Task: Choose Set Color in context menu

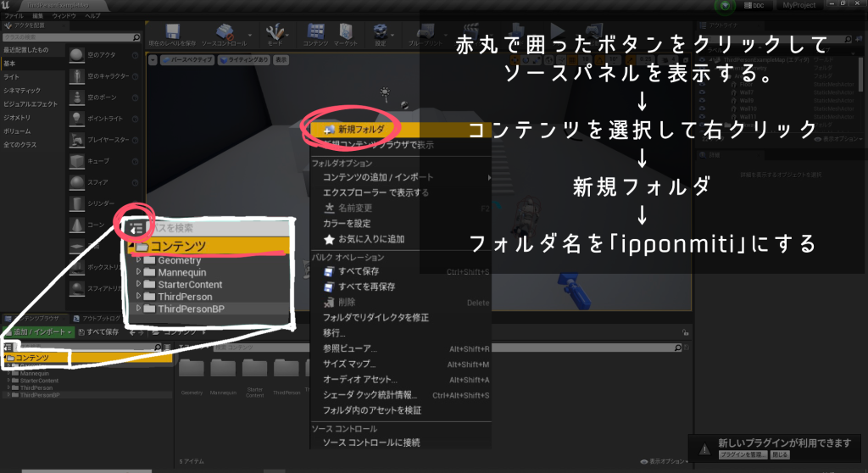Action: click(x=346, y=223)
